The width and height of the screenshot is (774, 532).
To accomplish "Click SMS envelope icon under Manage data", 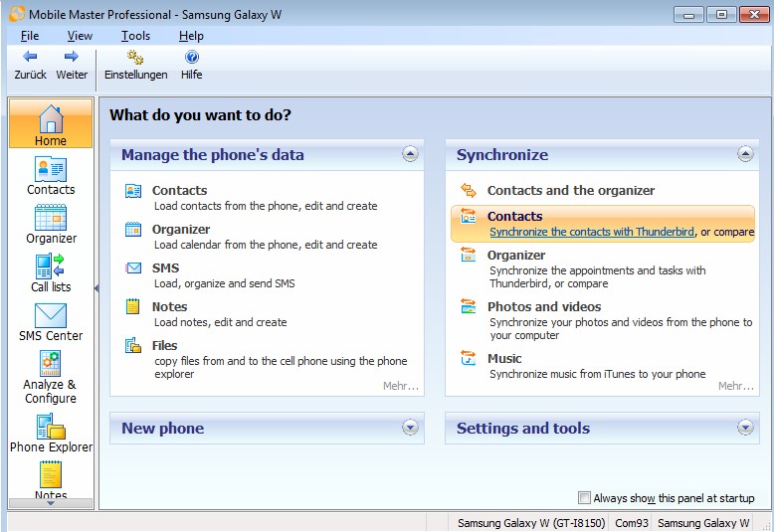I will 132,267.
